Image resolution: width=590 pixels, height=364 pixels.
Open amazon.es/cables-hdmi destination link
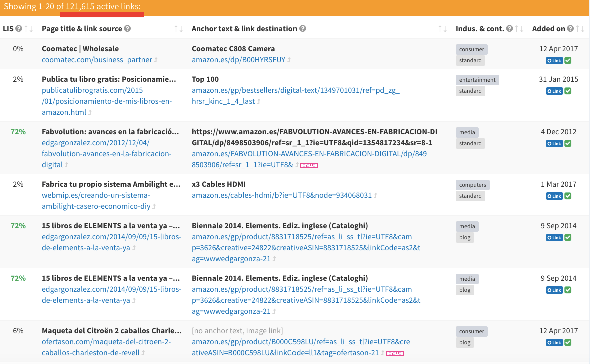point(281,195)
